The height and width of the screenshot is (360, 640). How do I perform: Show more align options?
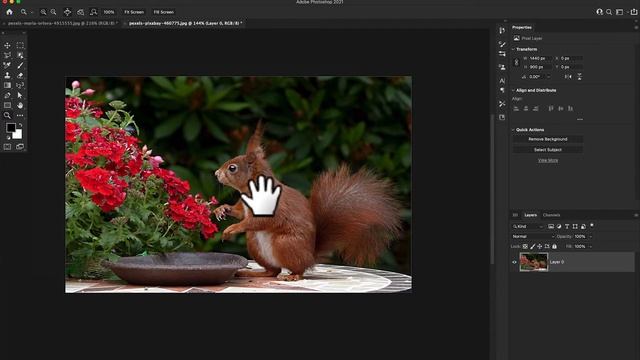[x=580, y=120]
